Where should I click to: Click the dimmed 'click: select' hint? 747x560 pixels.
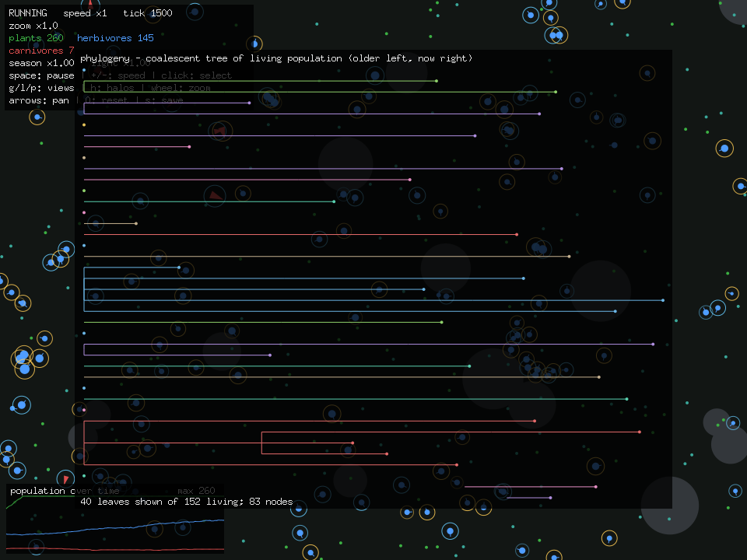[196, 75]
